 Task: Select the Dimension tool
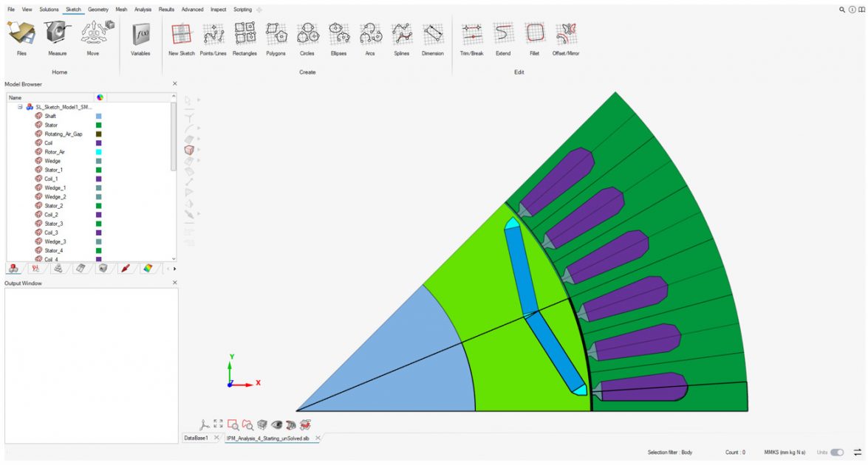pos(433,37)
